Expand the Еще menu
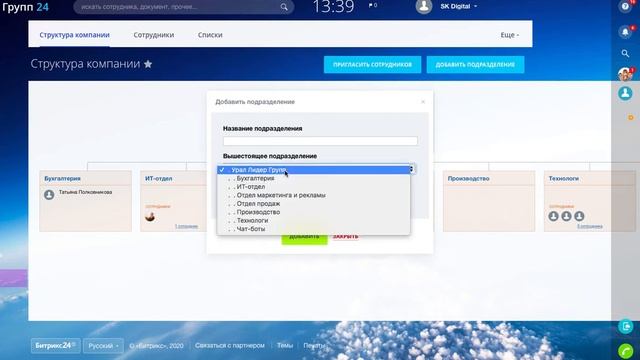Viewport: 640px width, 360px height. 510,35
